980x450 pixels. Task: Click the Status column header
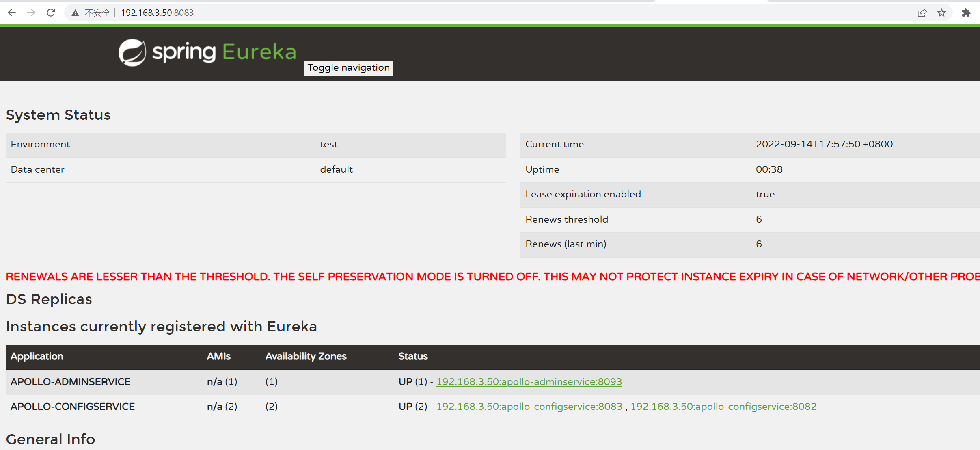(x=413, y=357)
